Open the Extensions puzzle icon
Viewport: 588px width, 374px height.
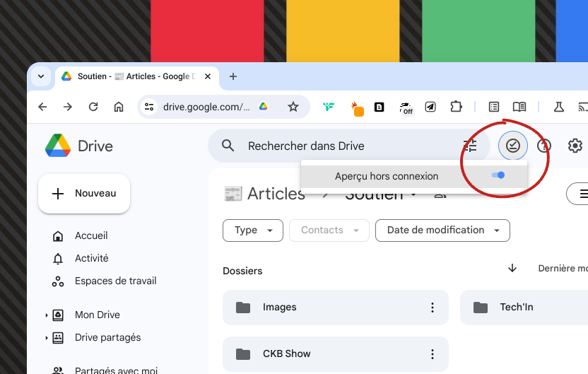pyautogui.click(x=456, y=107)
